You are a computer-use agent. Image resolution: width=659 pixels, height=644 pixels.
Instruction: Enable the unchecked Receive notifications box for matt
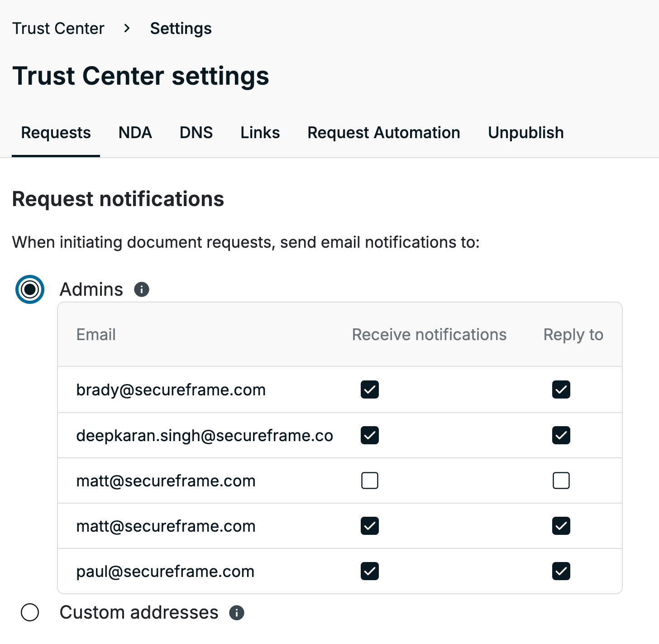click(x=370, y=481)
